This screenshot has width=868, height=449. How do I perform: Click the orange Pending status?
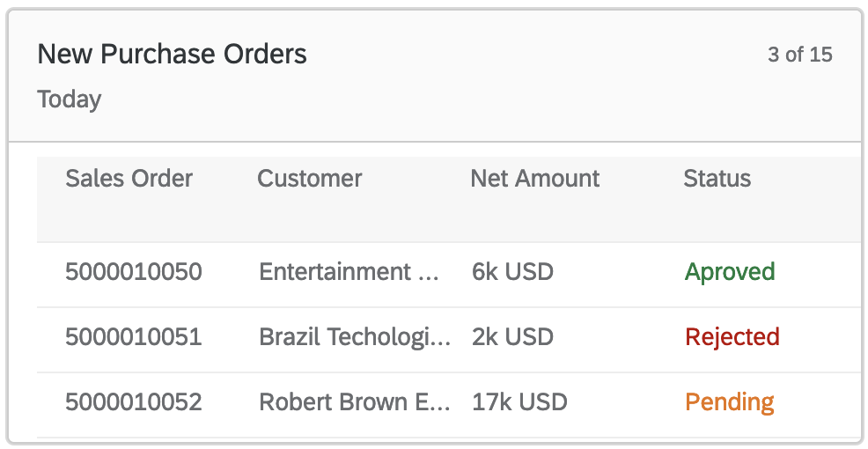click(x=730, y=403)
